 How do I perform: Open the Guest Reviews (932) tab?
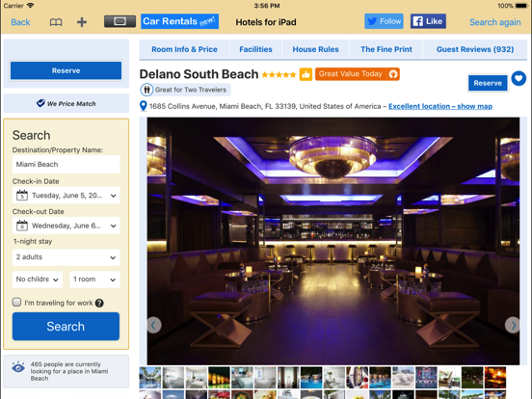(475, 49)
